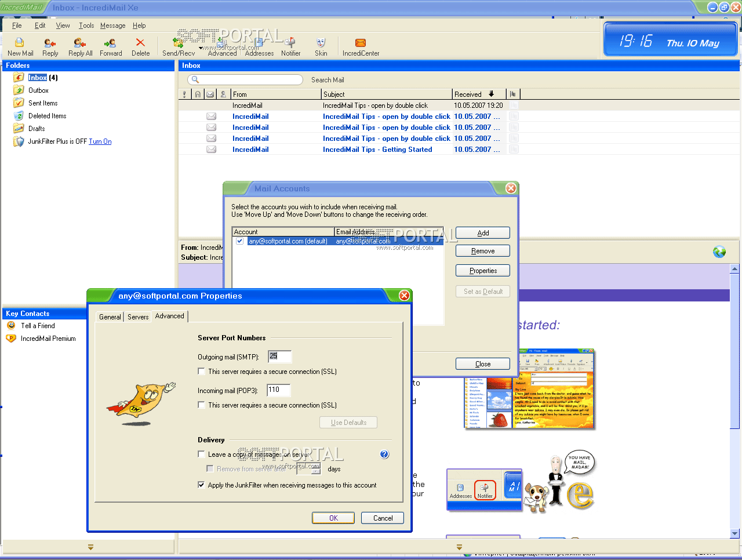This screenshot has height=560, width=742.
Task: Click preview pane scrollbar down arrow
Action: [x=734, y=533]
